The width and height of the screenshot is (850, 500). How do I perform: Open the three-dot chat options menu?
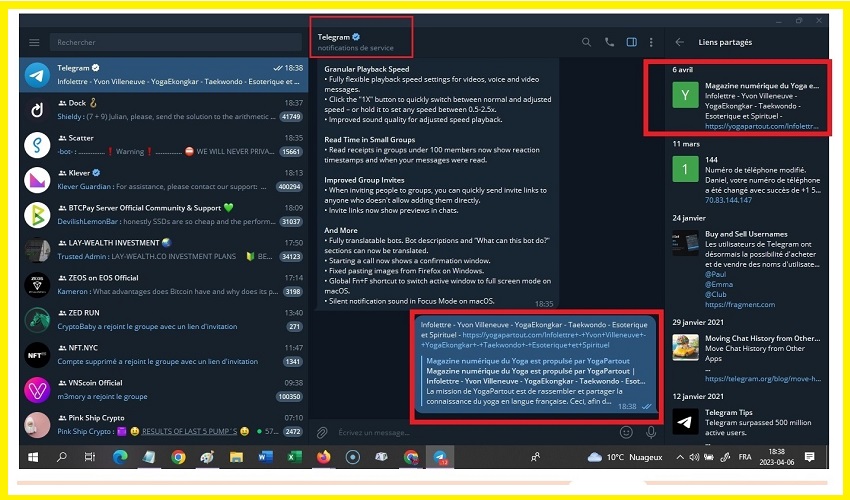click(651, 43)
